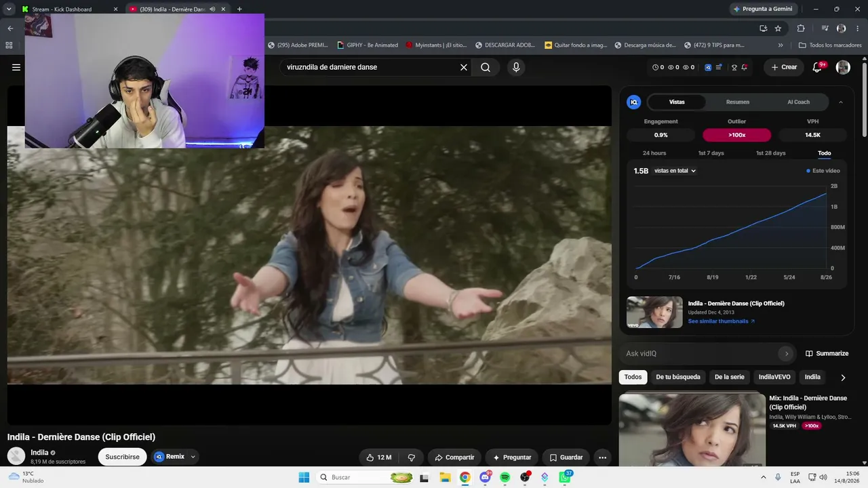Share the video via Compartir
The image size is (868, 488).
point(454,457)
